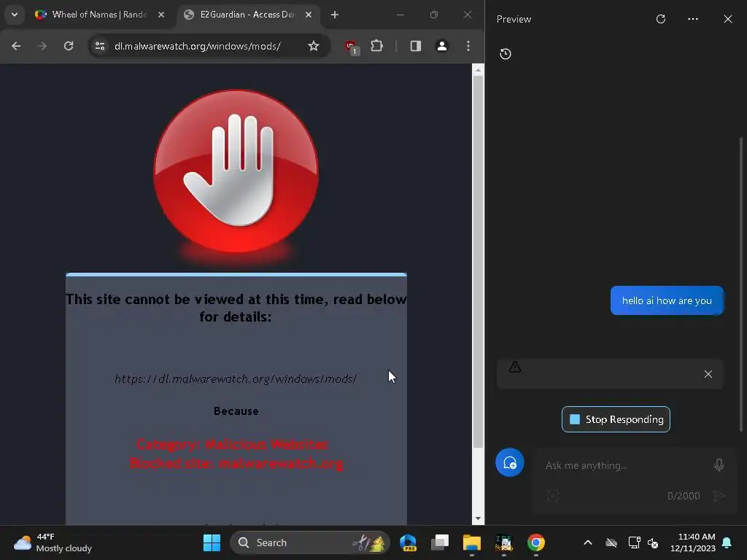Click page scrollbar down arrow
The image size is (747, 560).
point(478,518)
